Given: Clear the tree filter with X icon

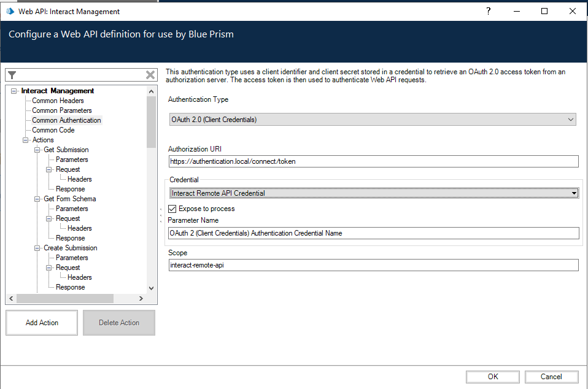Looking at the screenshot, I should pyautogui.click(x=150, y=75).
